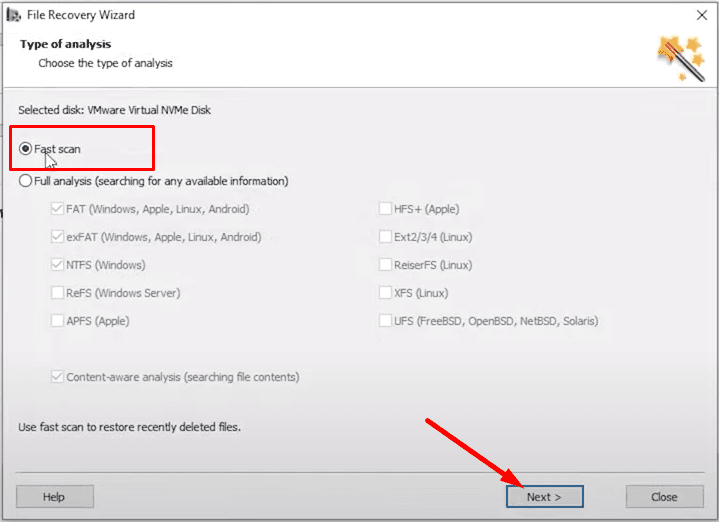Enable the APFS (Apple) checkbox

pyautogui.click(x=57, y=321)
